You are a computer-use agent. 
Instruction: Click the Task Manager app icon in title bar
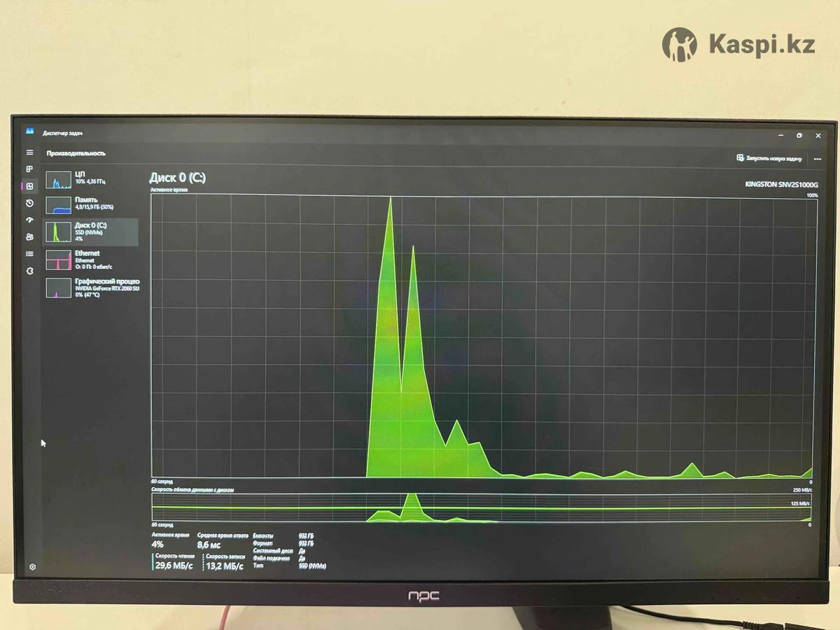(x=30, y=132)
